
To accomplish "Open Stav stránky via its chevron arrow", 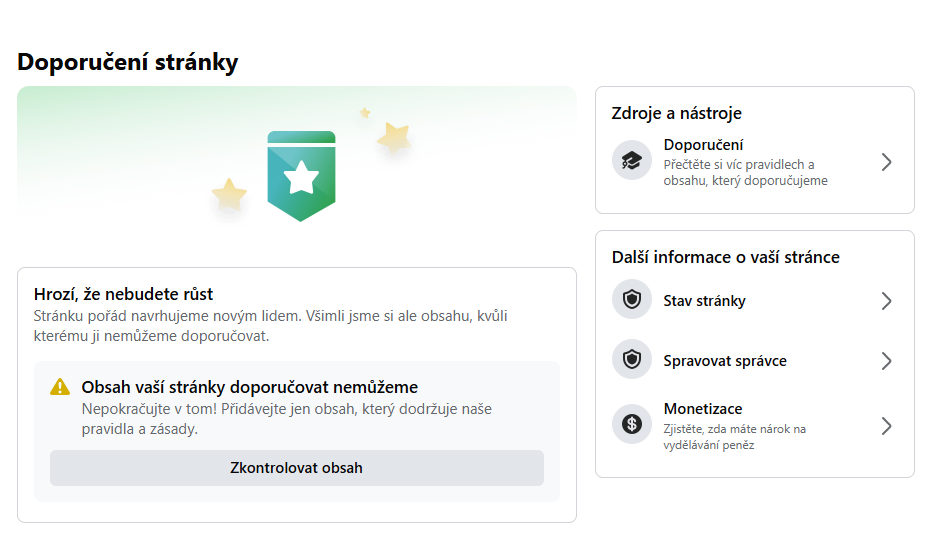I will (886, 301).
